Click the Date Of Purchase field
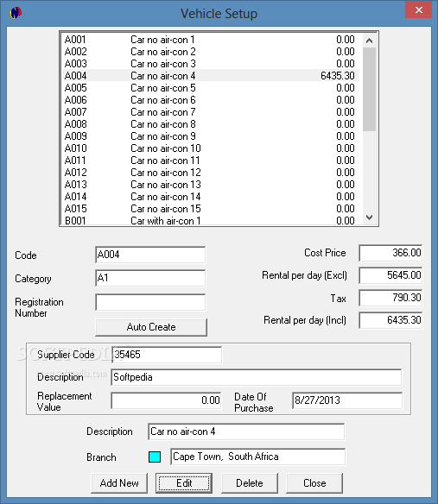Viewport: 438px width, 504px height. pos(347,400)
